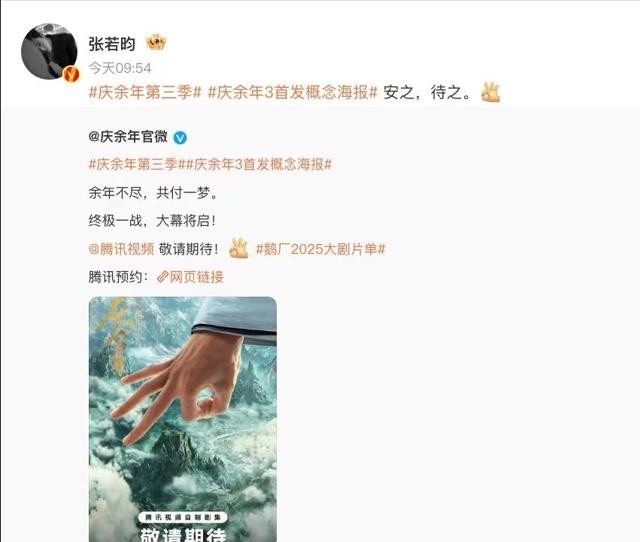Enlarge the concept poster thumbnail
Viewport: 640px width, 542px height.
pyautogui.click(x=183, y=419)
